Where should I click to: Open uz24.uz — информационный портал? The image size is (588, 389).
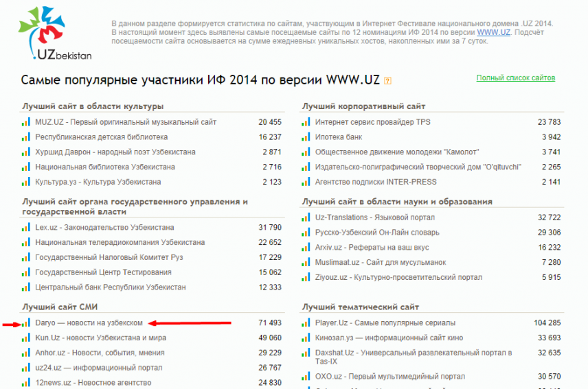pyautogui.click(x=99, y=368)
